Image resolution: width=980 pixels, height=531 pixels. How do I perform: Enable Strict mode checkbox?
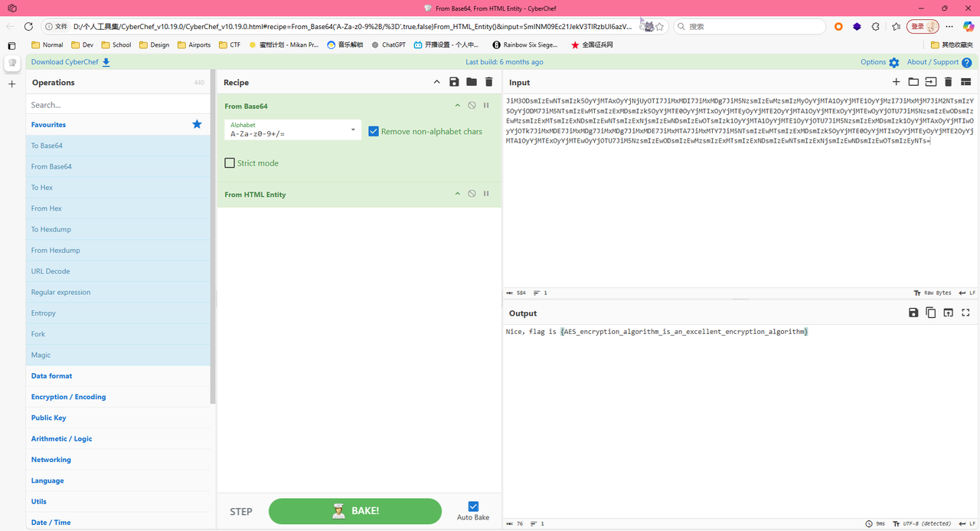coord(230,163)
